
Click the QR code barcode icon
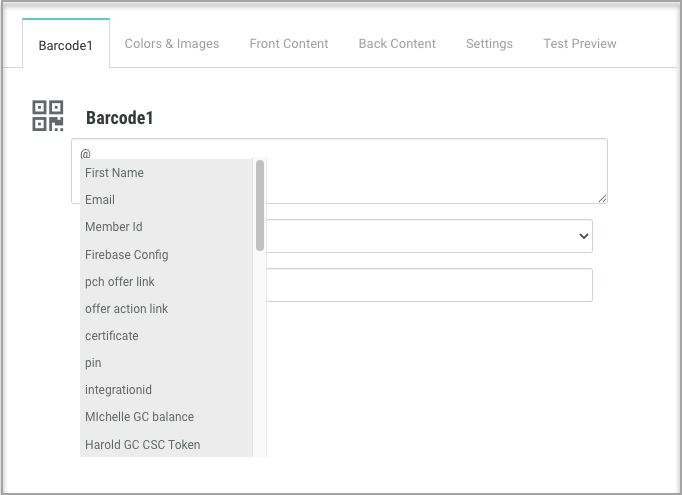[47, 116]
